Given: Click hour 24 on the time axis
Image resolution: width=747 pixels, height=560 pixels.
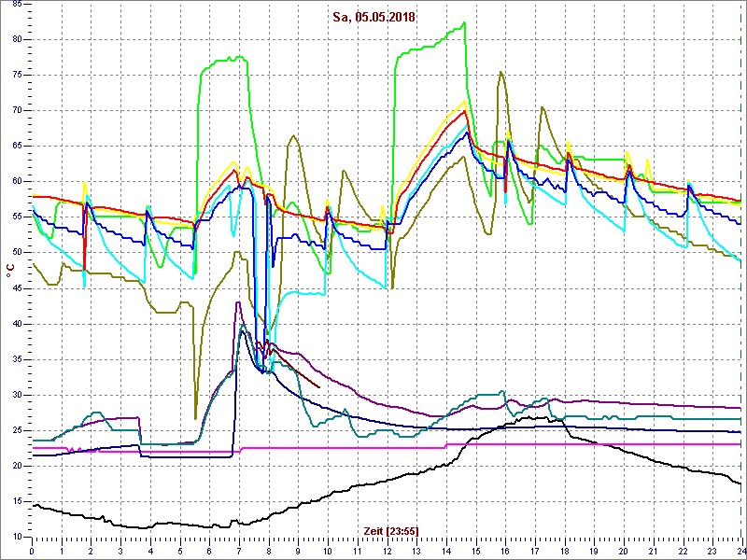Looking at the screenshot, I should coord(740,550).
